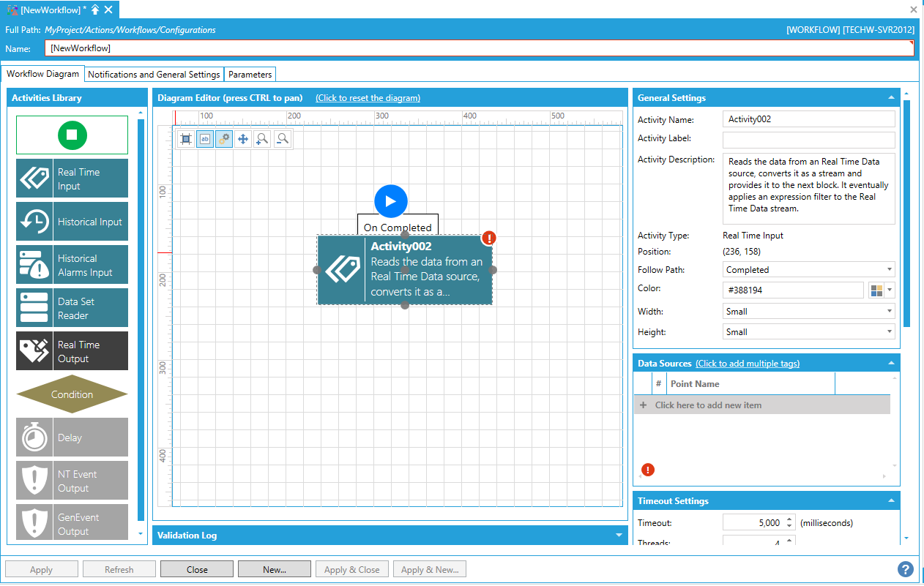This screenshot has width=924, height=586.
Task: Toggle the 'ab' labels display button
Action: 205,138
